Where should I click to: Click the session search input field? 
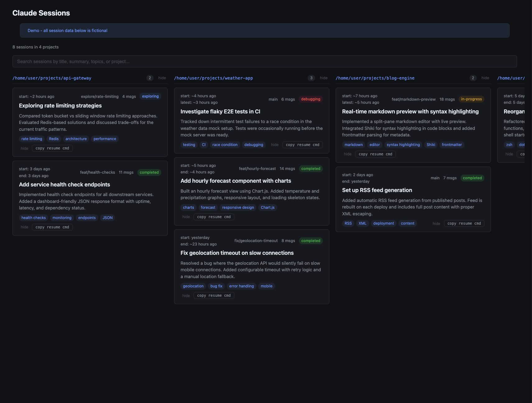click(x=265, y=62)
